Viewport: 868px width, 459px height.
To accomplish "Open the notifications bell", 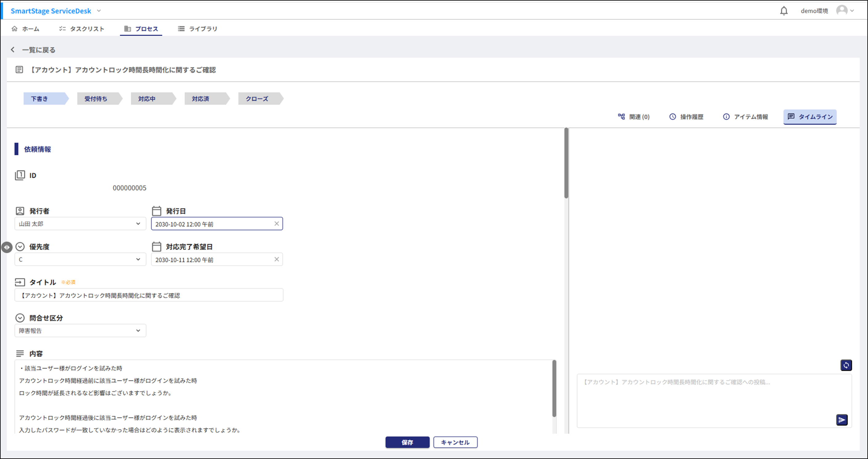I will tap(784, 10).
